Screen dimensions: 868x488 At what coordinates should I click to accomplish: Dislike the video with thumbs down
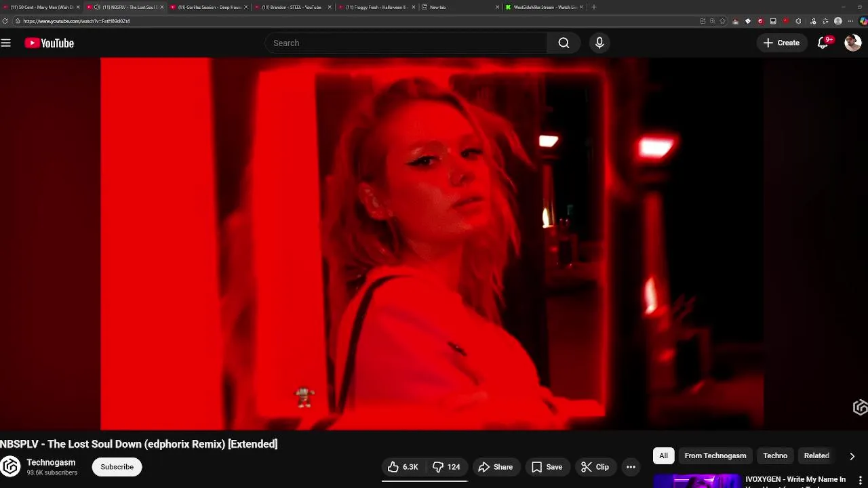(447, 467)
